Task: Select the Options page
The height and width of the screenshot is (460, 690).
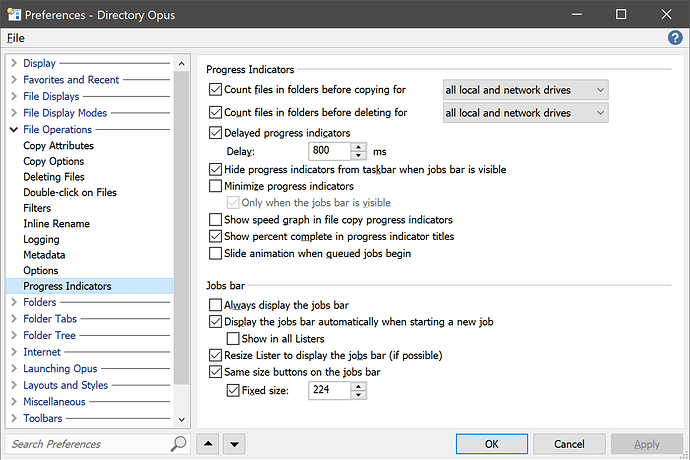Action: tap(40, 270)
